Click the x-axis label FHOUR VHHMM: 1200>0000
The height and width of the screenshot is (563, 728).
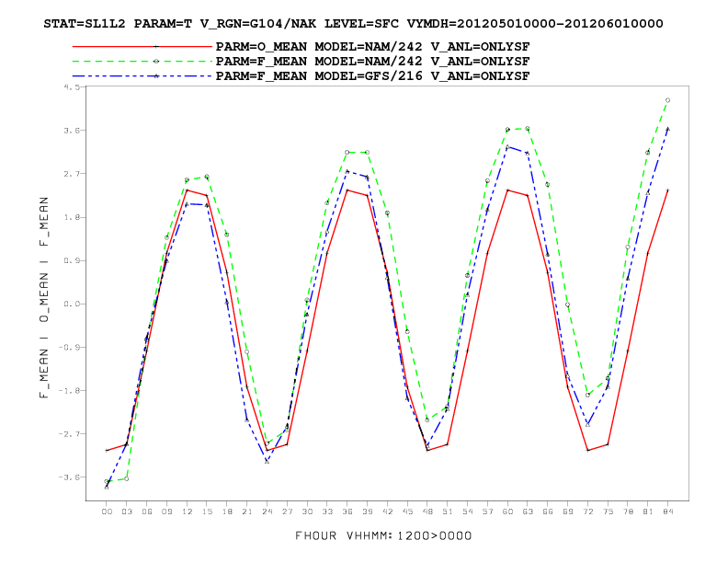pos(383,536)
